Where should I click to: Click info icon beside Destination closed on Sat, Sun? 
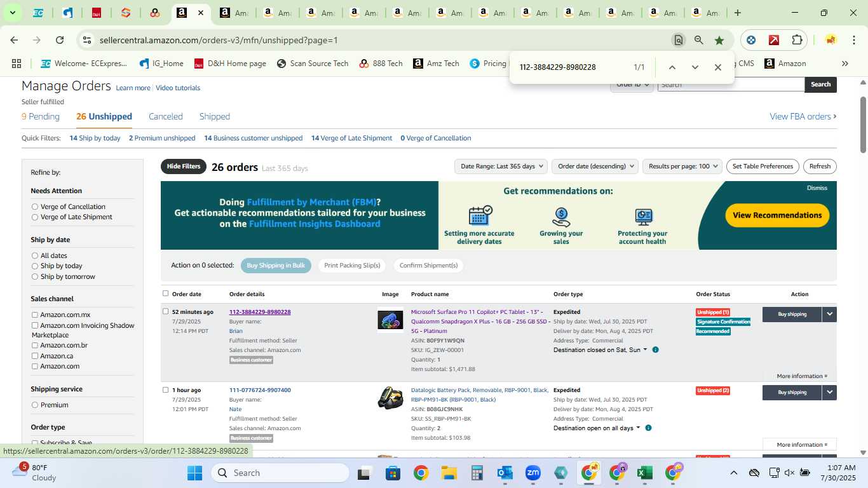click(x=656, y=350)
